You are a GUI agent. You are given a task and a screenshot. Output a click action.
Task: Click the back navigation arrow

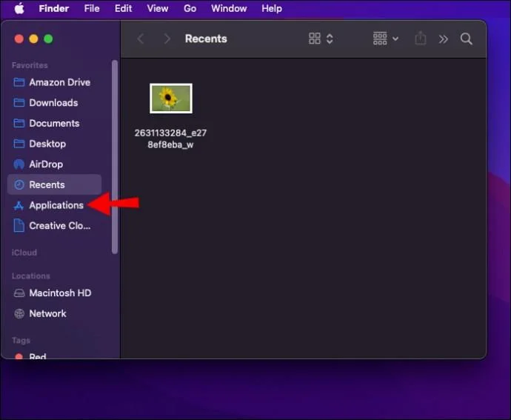pos(141,39)
